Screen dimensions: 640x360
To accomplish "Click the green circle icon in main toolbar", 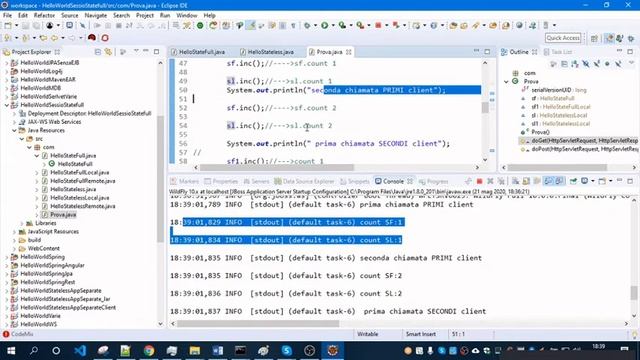I will [200, 25].
